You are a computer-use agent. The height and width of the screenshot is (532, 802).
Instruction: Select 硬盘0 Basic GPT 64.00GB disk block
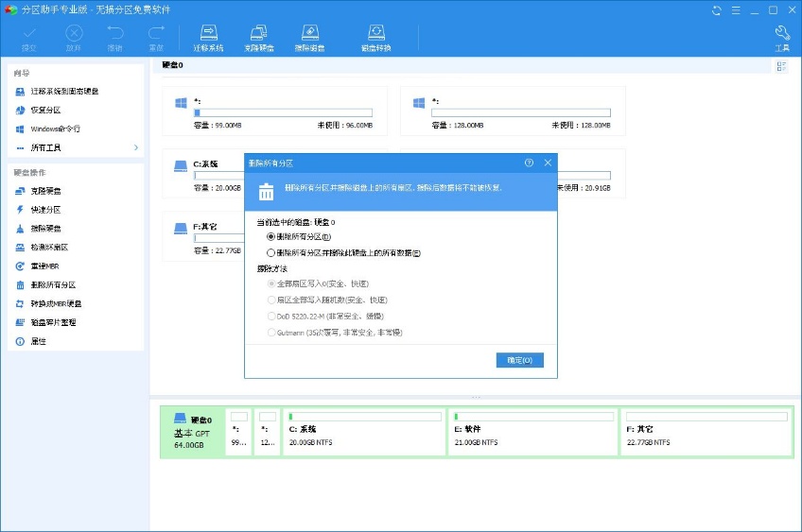(193, 432)
